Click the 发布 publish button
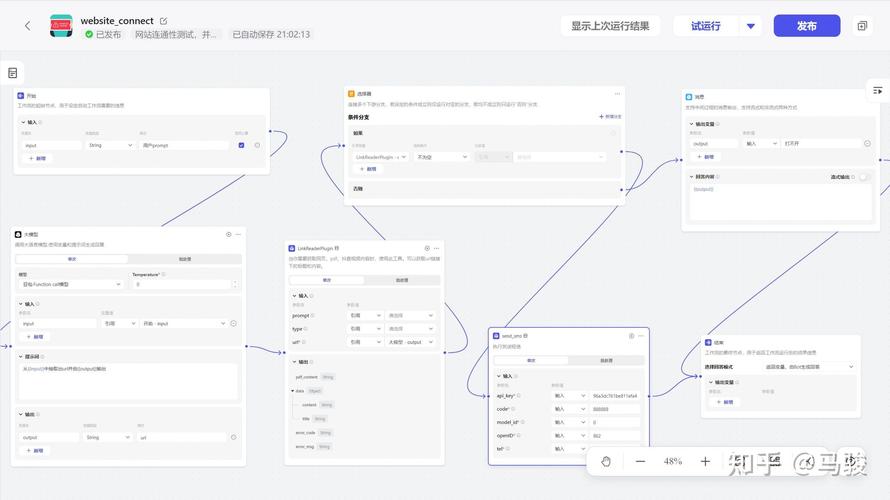Image resolution: width=890 pixels, height=500 pixels. click(x=806, y=26)
